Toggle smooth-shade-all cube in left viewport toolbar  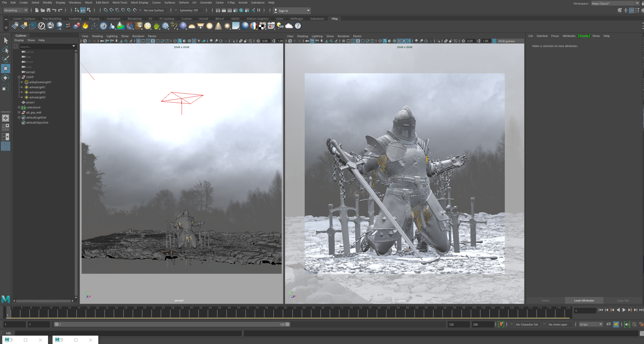tap(179, 41)
